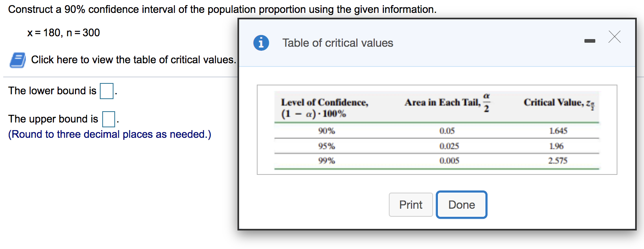The width and height of the screenshot is (644, 249).
Task: Click the upper bound answer box
Action: [109, 119]
